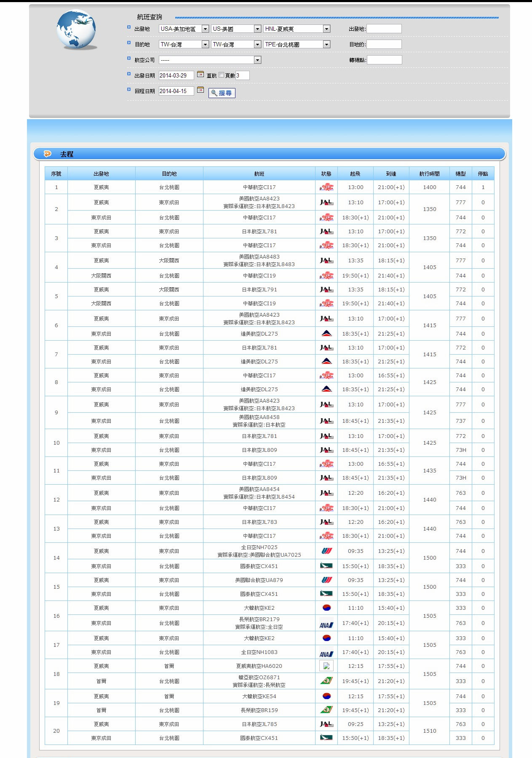Open the US-美國 departure country dropdown
The height and width of the screenshot is (758, 532).
tap(236, 29)
